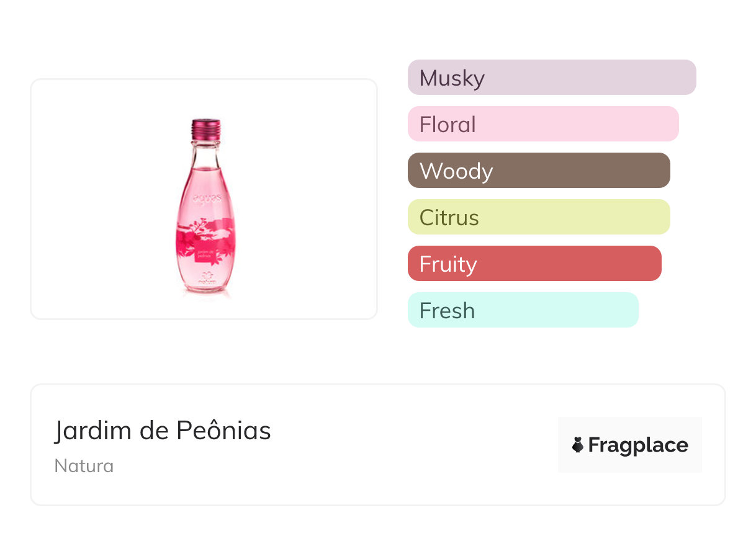The image size is (756, 536).
Task: Click the Fragplace perfume bottle logo icon
Action: (578, 445)
